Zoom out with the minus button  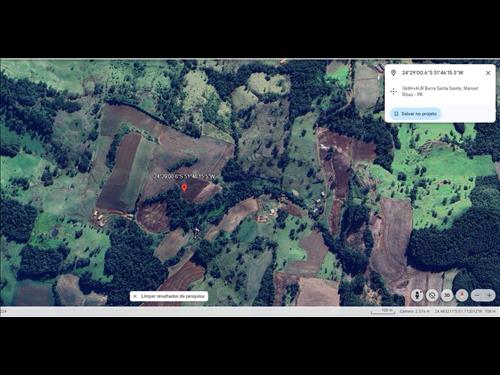[477, 295]
